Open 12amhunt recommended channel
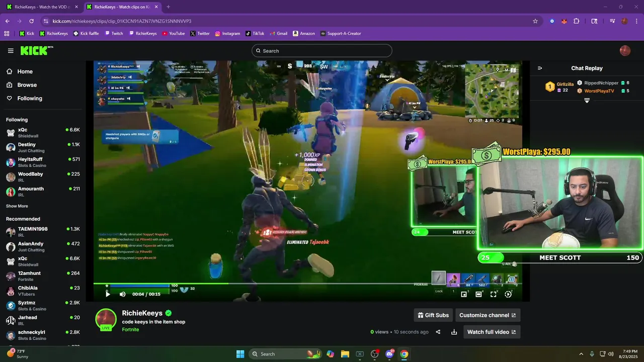 coord(43,276)
